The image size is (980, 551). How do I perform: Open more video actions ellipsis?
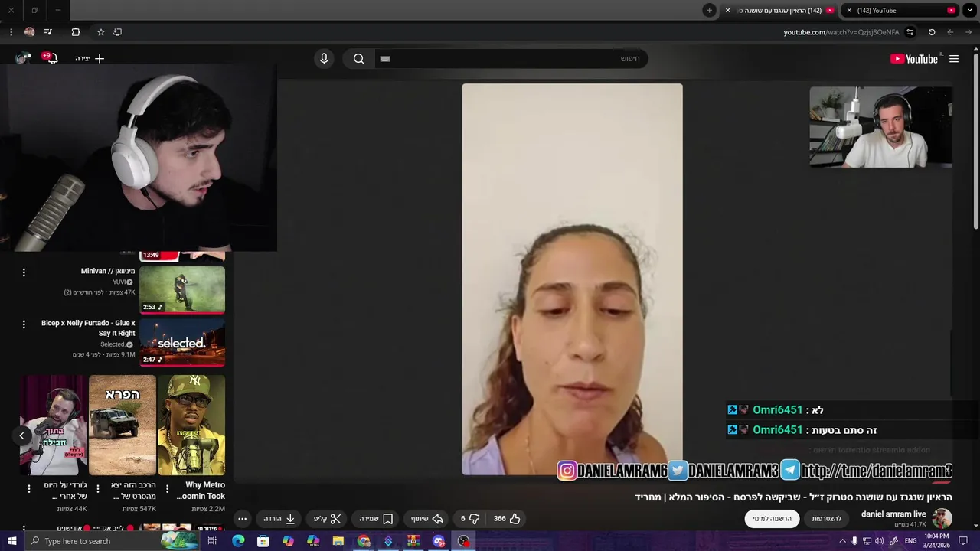coord(242,519)
